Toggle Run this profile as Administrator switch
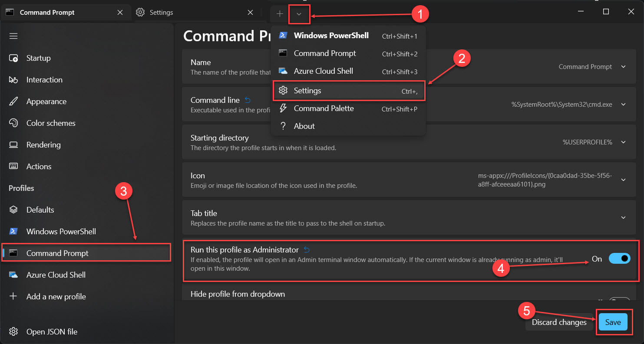This screenshot has height=344, width=644. (x=619, y=259)
